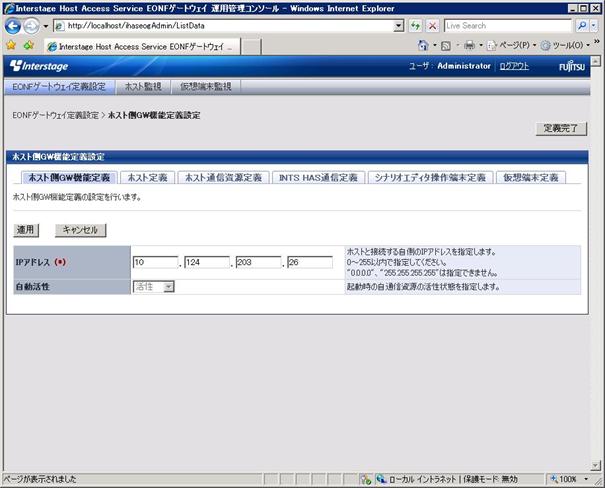Switch to the ホスト監視 top tab
Screen dimensions: 605x488
pyautogui.click(x=143, y=86)
